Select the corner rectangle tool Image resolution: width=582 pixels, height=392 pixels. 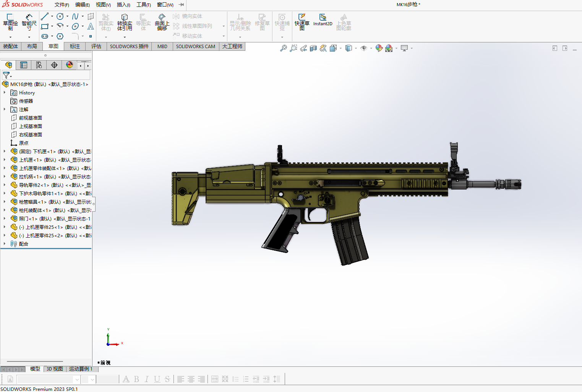45,26
